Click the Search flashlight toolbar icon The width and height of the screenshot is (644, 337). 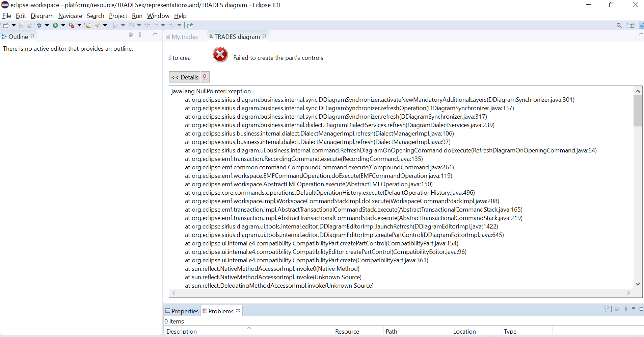(98, 25)
